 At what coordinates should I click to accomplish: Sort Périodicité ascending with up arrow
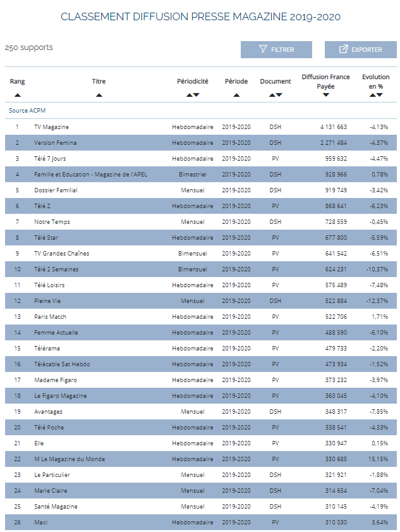click(x=189, y=96)
